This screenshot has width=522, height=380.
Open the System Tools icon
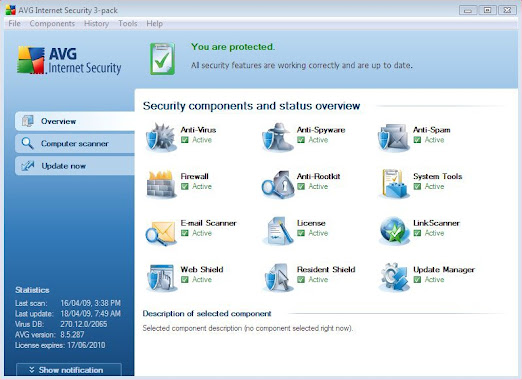394,183
